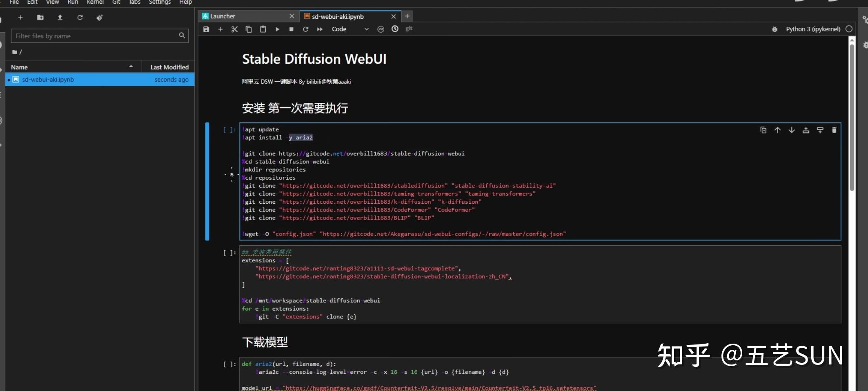Image resolution: width=868 pixels, height=391 pixels.
Task: Sort files by the Last Modified column
Action: [169, 67]
